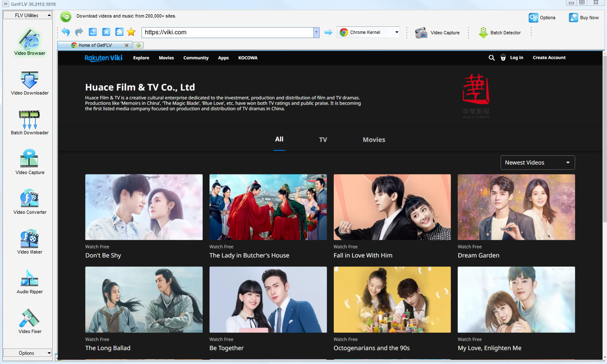Click the green chat bubble icon
The image size is (607, 364).
[x=66, y=17]
